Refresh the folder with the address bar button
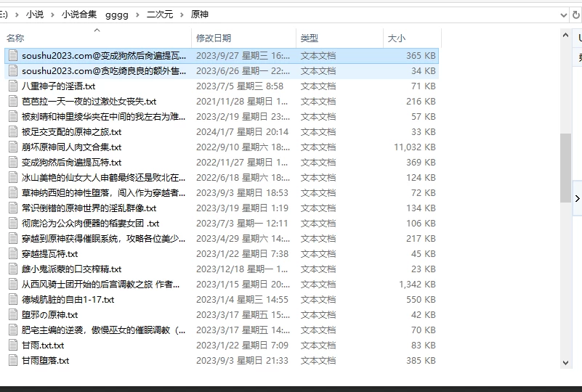 (576, 15)
